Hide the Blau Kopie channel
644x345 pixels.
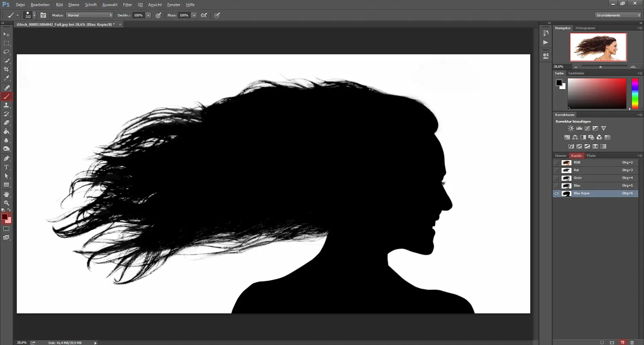tap(557, 193)
